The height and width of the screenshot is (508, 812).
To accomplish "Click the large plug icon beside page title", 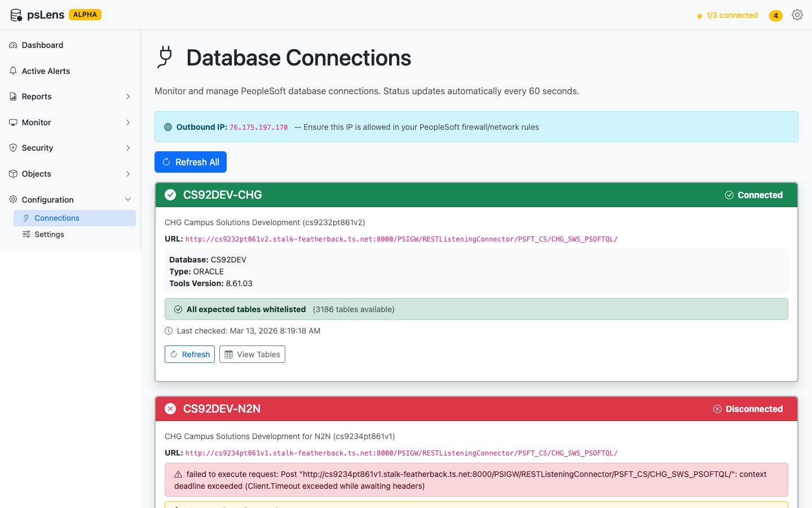I will 165,57.
